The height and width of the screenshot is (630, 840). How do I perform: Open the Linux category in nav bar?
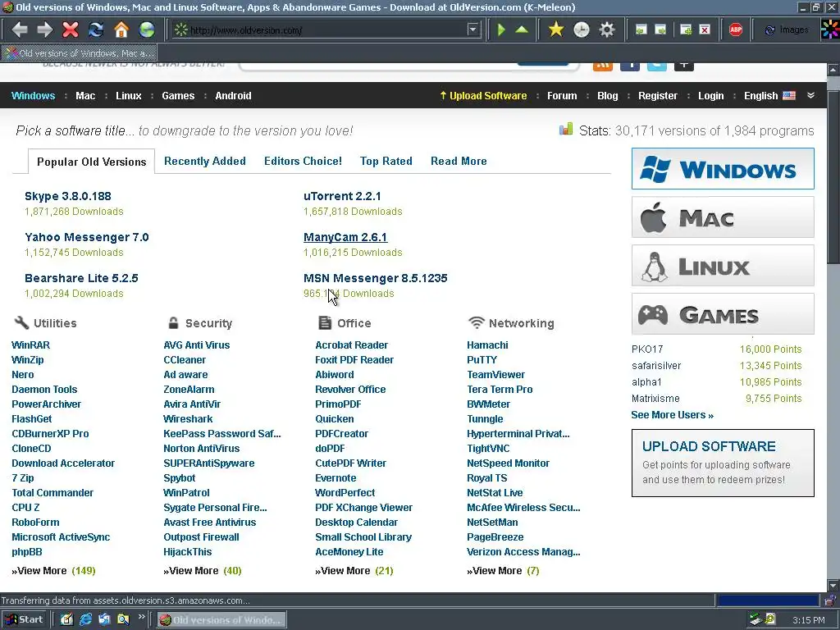coord(129,95)
